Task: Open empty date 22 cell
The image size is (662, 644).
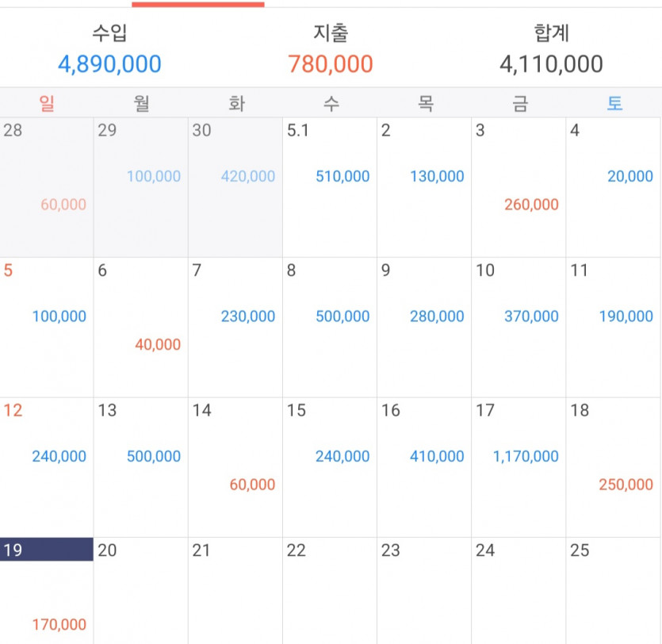Action: click(x=330, y=590)
